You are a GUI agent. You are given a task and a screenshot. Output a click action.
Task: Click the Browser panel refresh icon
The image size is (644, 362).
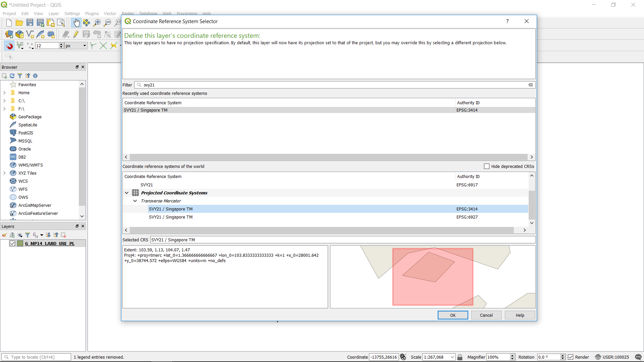click(x=12, y=76)
